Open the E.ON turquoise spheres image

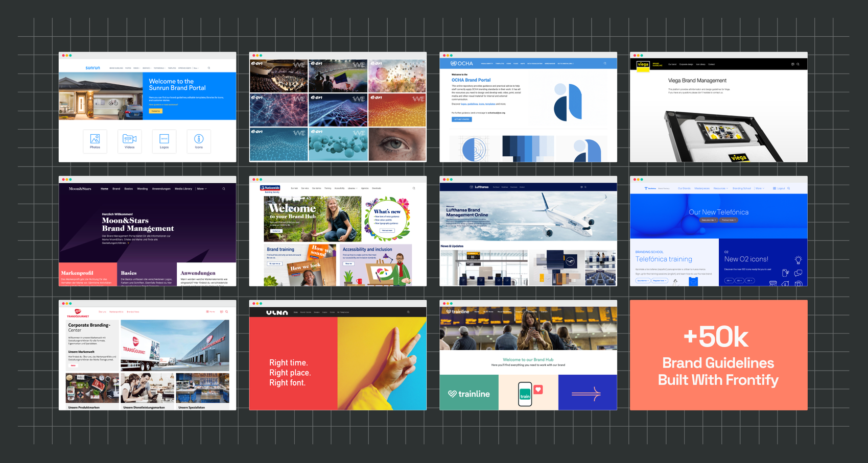pyautogui.click(x=338, y=144)
